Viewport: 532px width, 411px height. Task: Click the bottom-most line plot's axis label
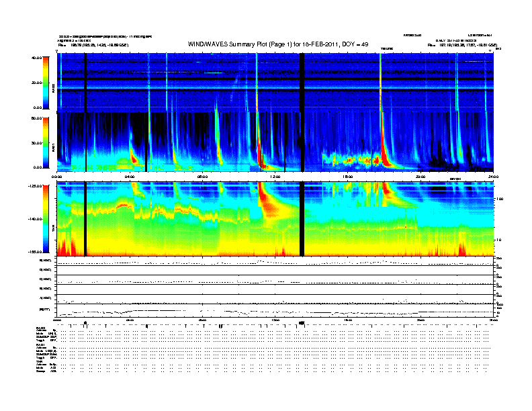click(45, 309)
